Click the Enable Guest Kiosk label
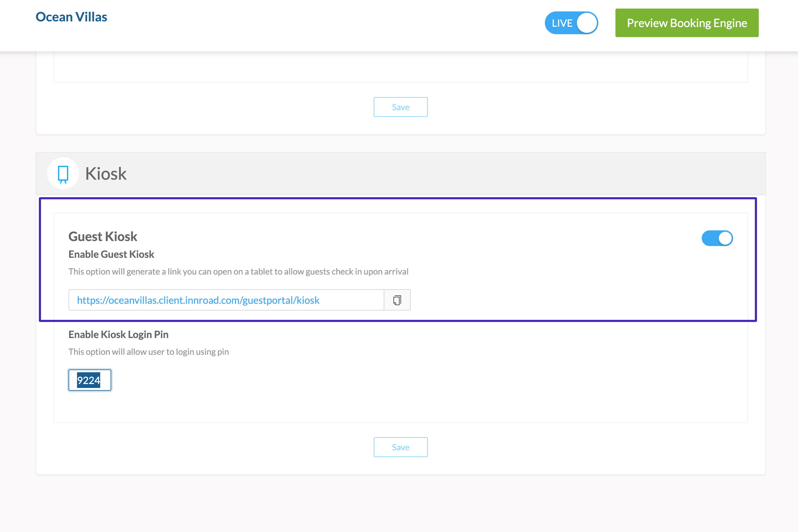The image size is (798, 532). (x=111, y=254)
